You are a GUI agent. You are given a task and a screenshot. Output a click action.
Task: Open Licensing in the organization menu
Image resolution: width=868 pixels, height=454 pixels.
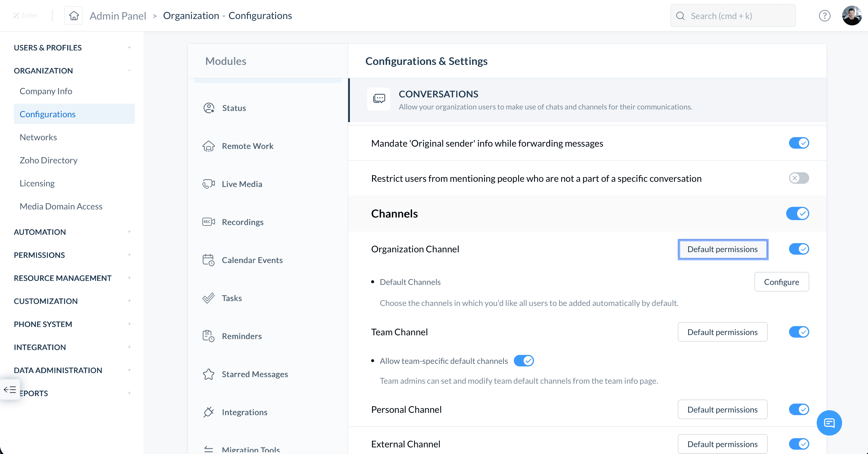point(37,183)
